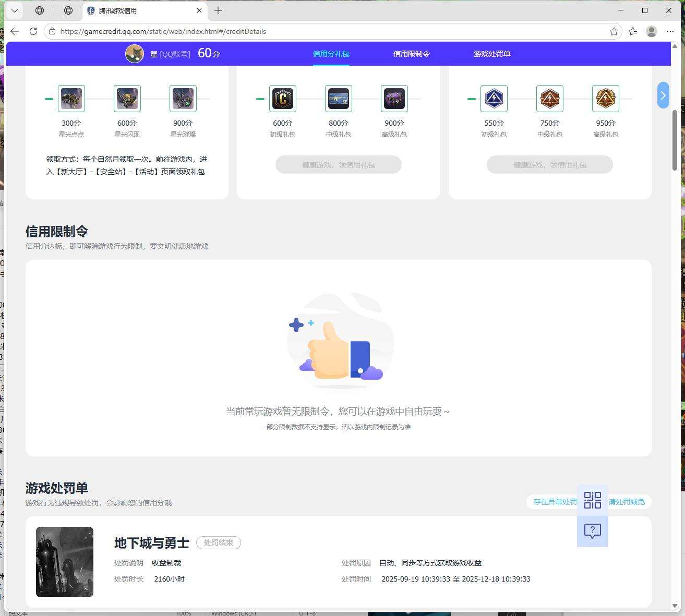Select the 900分 高级礼包 gift icon
Image resolution: width=685 pixels, height=616 pixels.
tap(394, 99)
